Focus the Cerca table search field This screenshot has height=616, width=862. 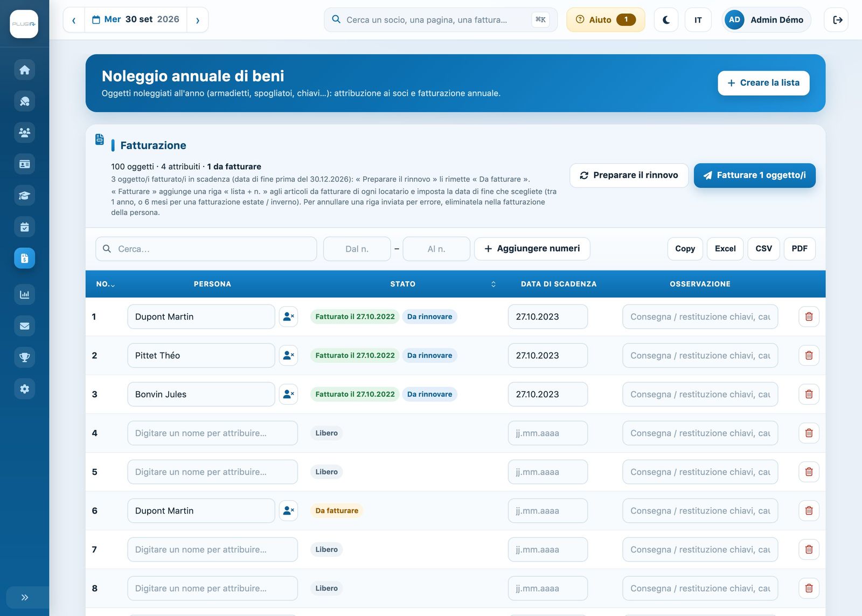[x=206, y=249]
